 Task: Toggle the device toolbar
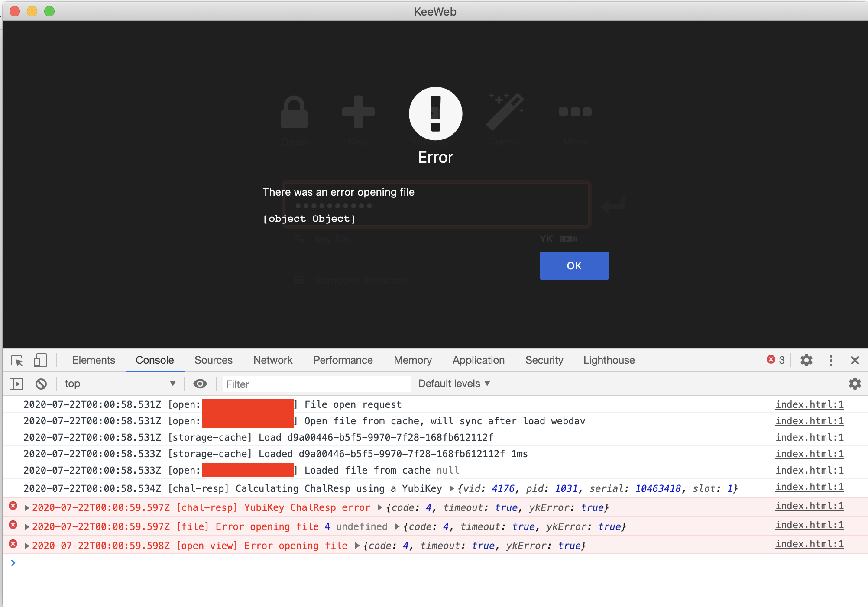click(40, 360)
